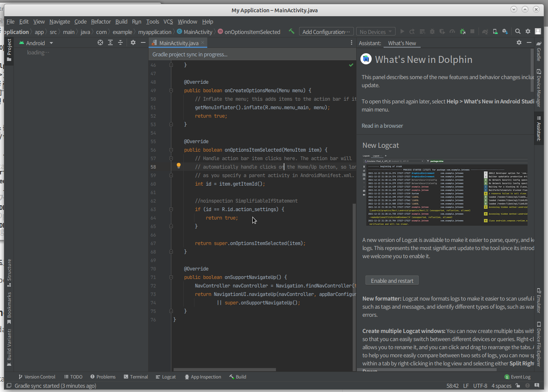This screenshot has height=392, width=548.
Task: Toggle the Device File Explorer tool window
Action: point(539,344)
